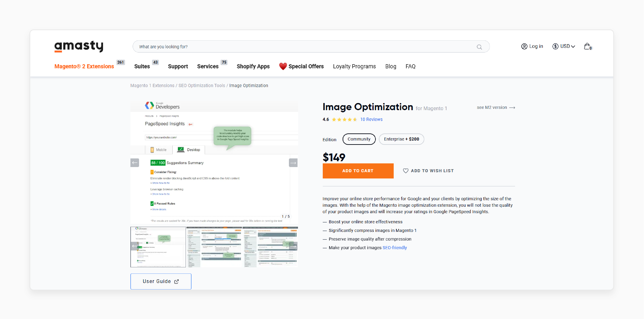644x319 pixels.
Task: Click the thumbnail strip right arrow
Action: tap(294, 246)
